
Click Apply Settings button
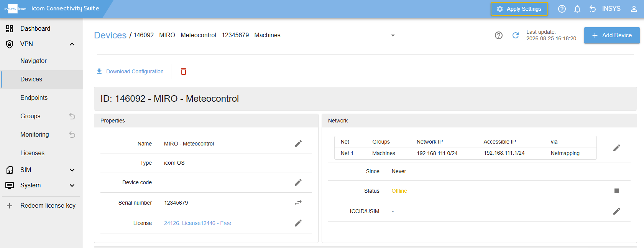click(x=519, y=9)
